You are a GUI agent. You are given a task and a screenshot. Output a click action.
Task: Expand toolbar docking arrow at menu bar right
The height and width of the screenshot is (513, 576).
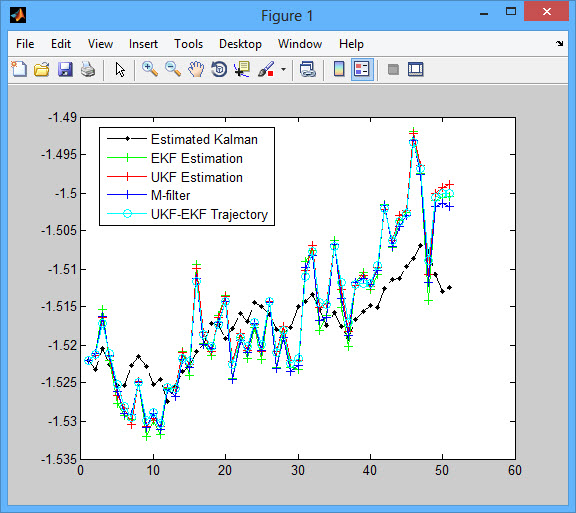pos(559,44)
